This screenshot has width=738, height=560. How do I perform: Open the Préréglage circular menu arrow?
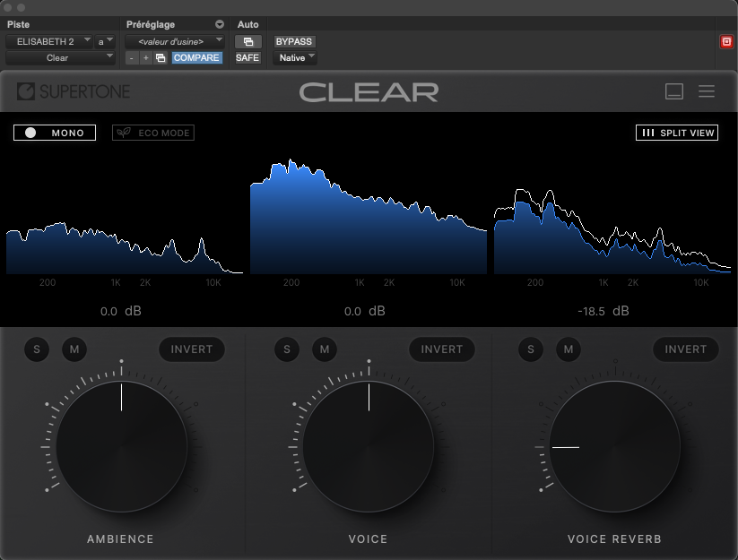tap(220, 24)
